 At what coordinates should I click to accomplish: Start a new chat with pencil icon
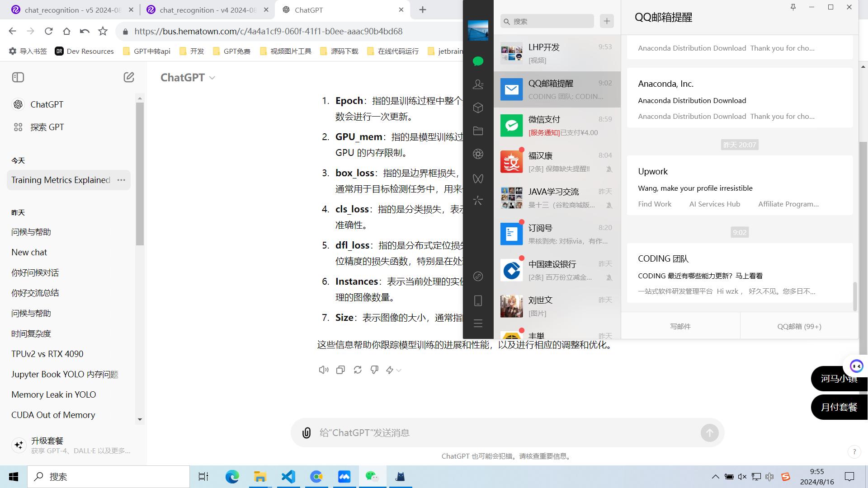click(129, 77)
